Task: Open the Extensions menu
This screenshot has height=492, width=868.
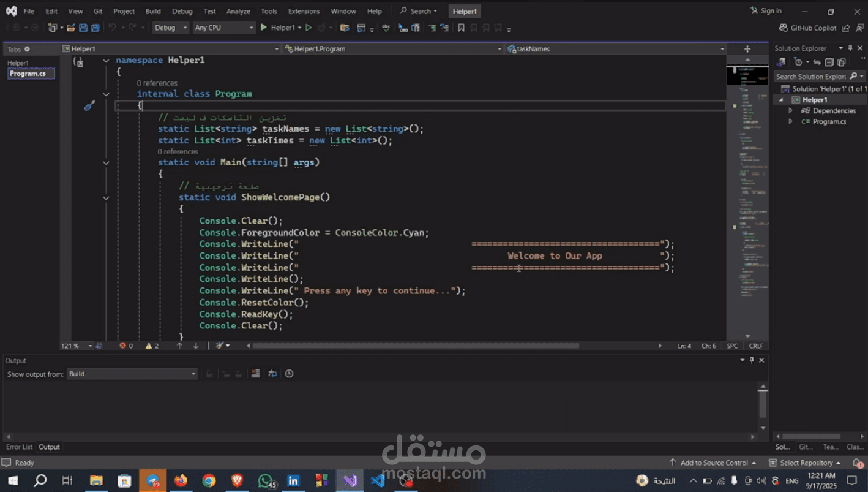Action: pos(304,11)
